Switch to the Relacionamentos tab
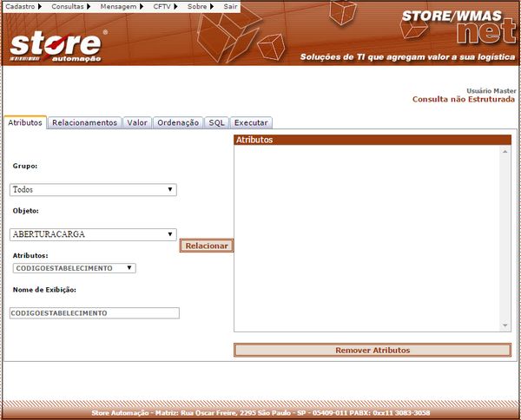This screenshot has height=420, width=521. [x=84, y=123]
